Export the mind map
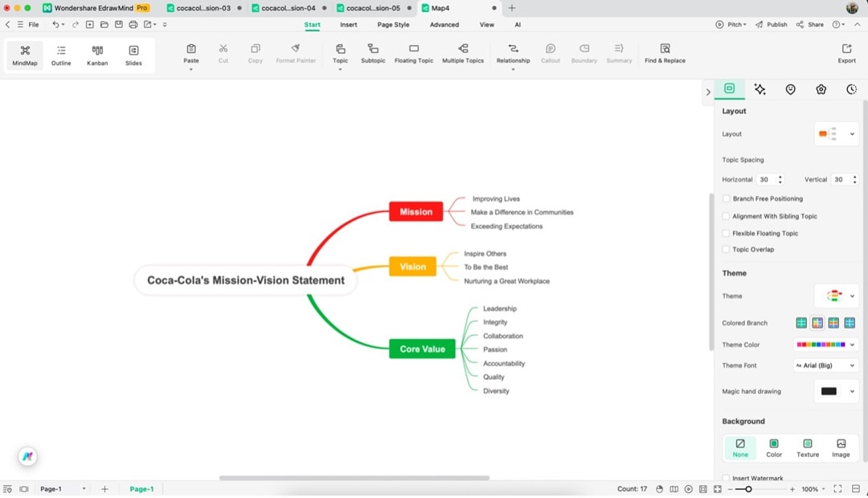The width and height of the screenshot is (868, 498). [x=846, y=54]
